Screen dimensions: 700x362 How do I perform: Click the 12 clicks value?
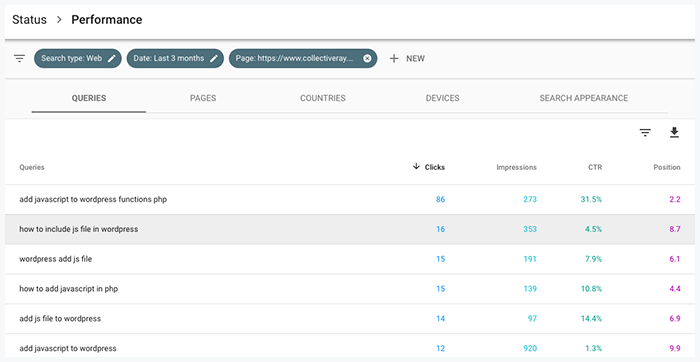440,348
